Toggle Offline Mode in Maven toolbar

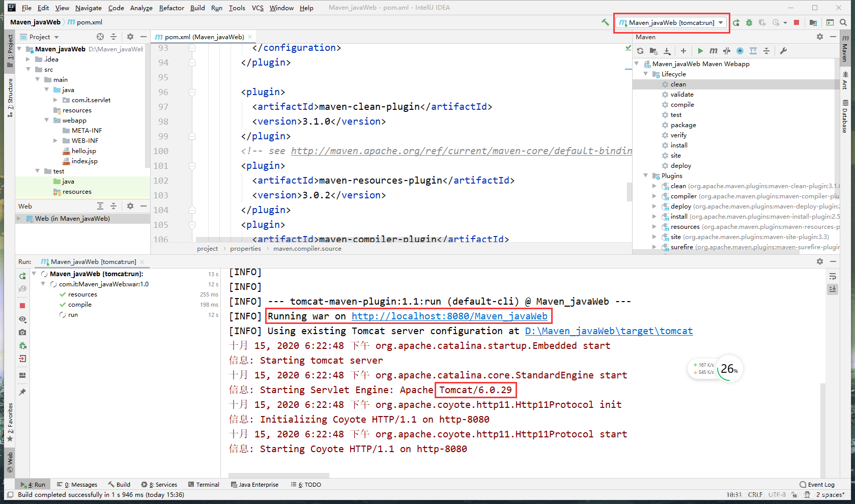(727, 51)
